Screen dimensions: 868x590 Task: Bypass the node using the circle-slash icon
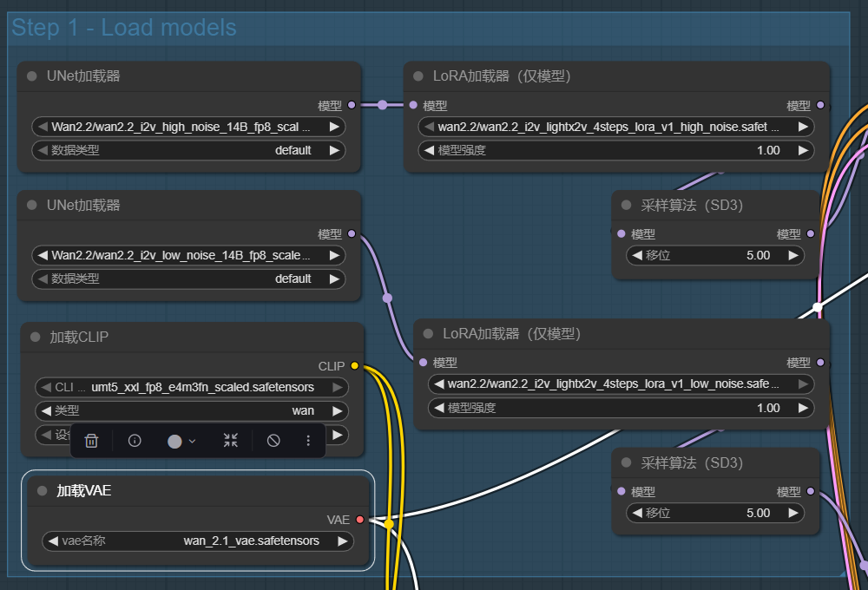[x=273, y=441]
